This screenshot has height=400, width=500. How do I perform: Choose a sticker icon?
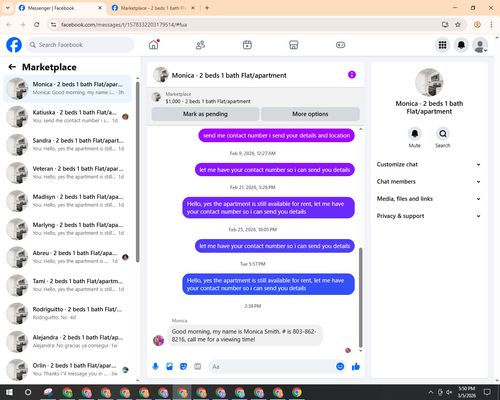[184, 367]
